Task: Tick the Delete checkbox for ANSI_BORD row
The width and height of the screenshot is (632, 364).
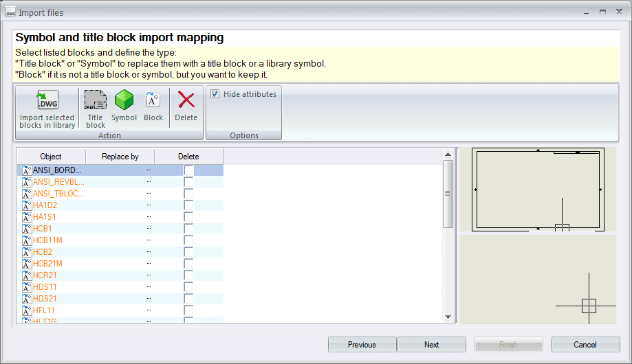Action: [x=188, y=170]
